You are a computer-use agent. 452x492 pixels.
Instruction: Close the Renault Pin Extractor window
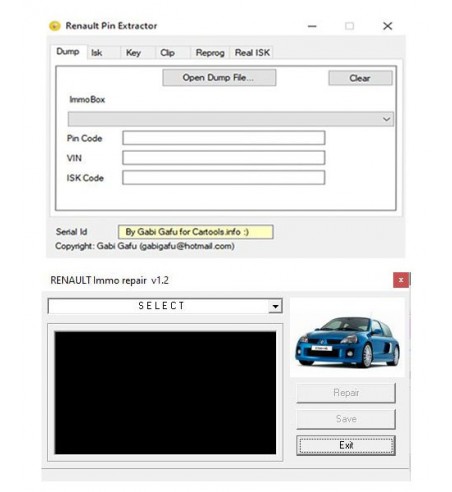point(387,26)
